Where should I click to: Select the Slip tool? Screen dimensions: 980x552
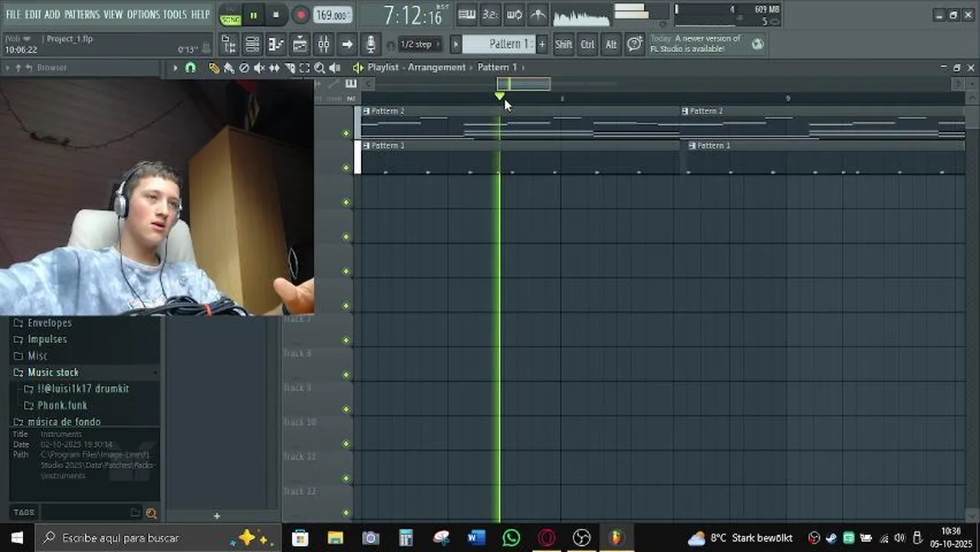click(x=275, y=67)
